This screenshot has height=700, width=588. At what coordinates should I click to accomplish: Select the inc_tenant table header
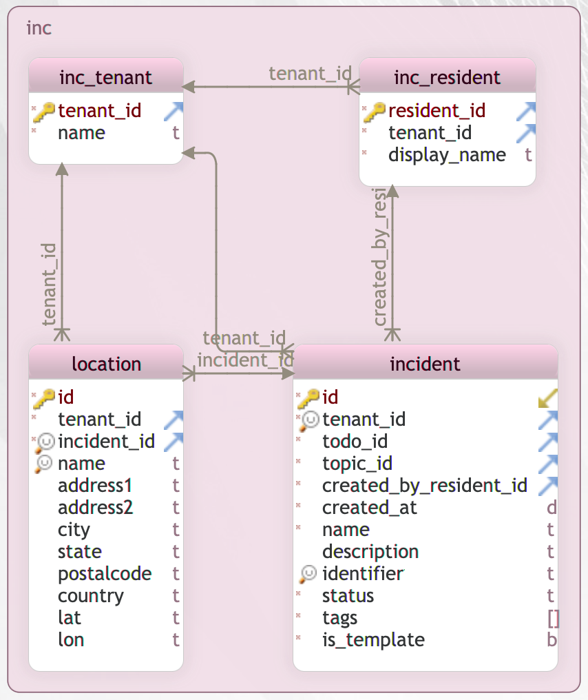[x=106, y=77]
